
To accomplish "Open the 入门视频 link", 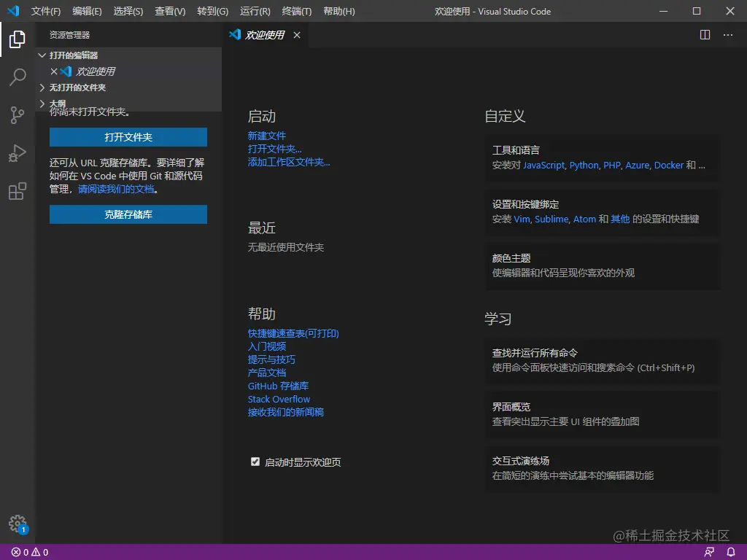I will [x=267, y=346].
